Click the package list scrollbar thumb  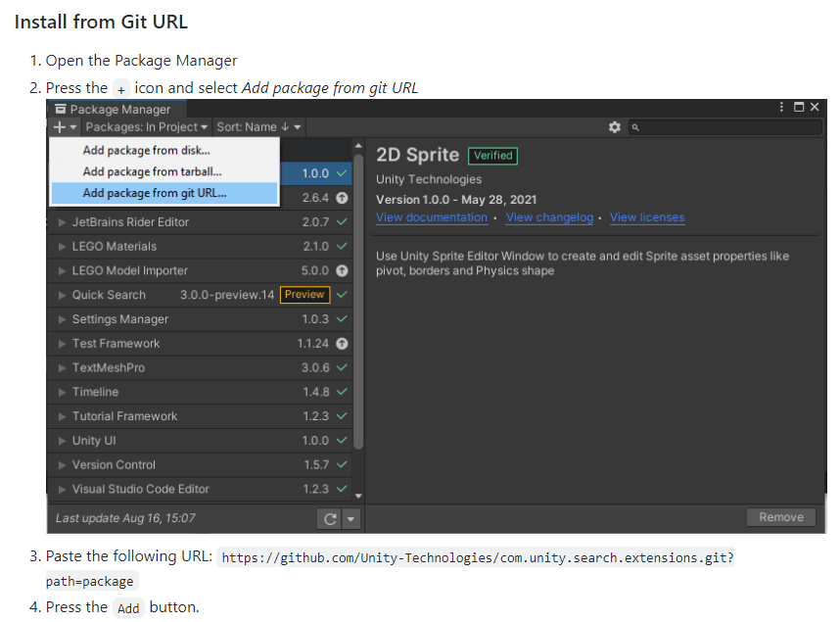(358, 301)
